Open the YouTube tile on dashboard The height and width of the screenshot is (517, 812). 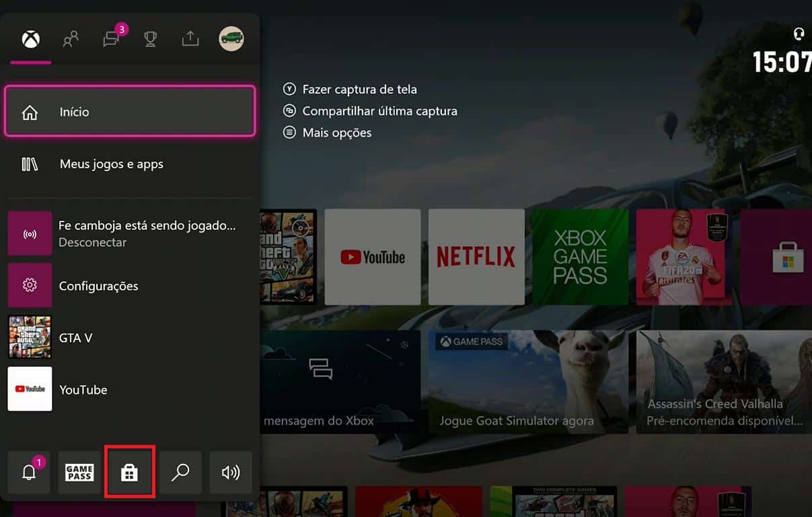point(373,257)
